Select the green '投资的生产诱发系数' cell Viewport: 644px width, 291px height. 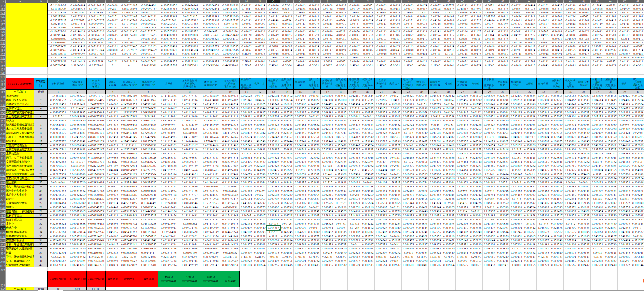[189, 279]
